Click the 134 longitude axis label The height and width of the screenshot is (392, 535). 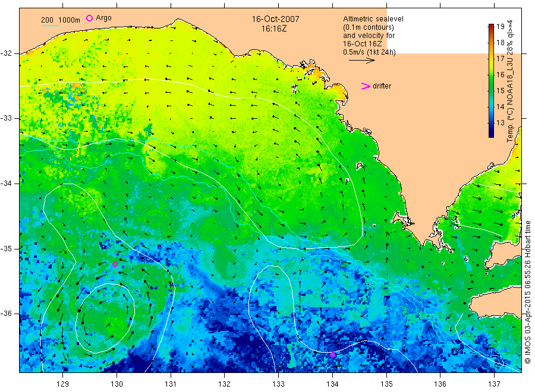[332, 384]
